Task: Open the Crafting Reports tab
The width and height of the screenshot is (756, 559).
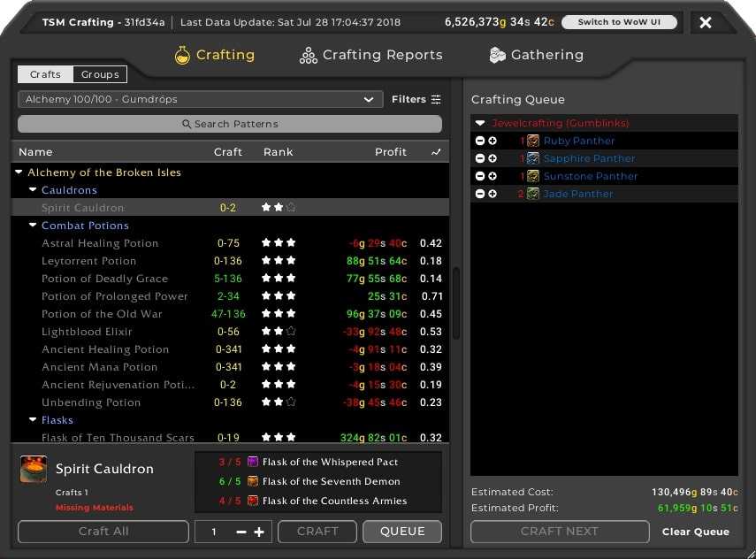Action: [x=370, y=55]
